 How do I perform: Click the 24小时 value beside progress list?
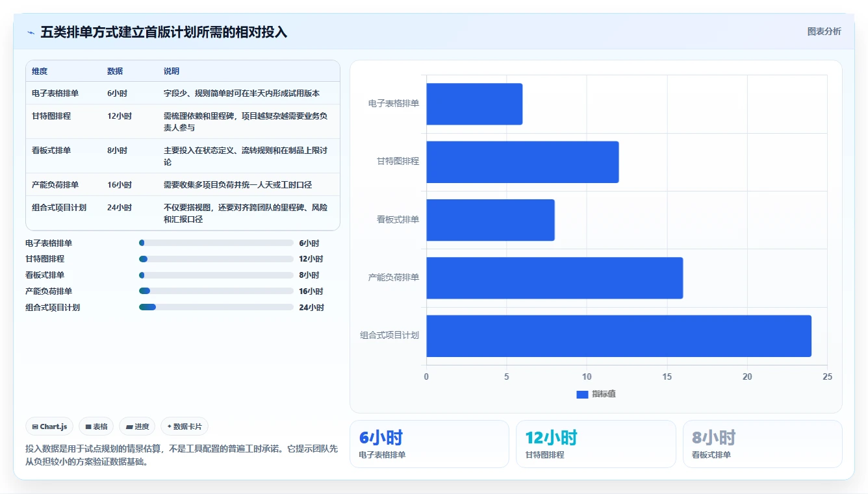click(311, 308)
